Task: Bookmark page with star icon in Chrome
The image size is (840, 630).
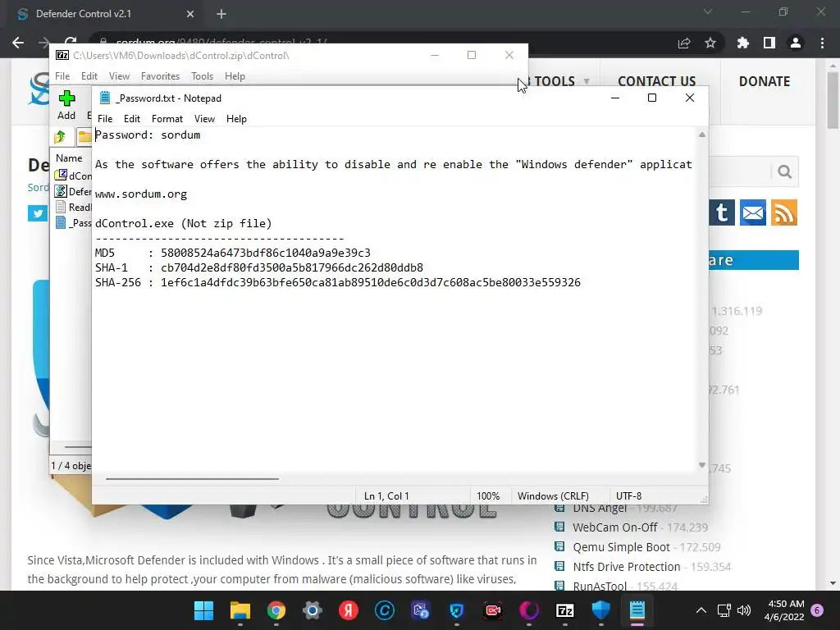Action: [710, 43]
